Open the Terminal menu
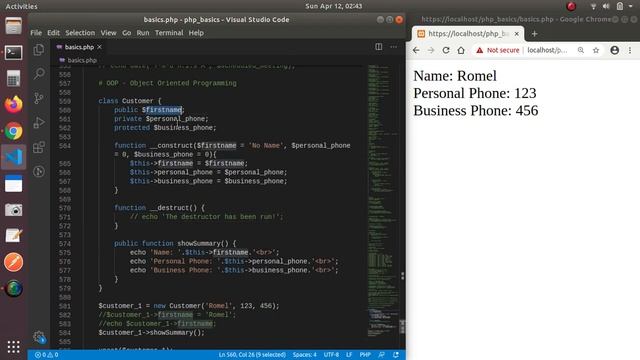 click(x=169, y=33)
